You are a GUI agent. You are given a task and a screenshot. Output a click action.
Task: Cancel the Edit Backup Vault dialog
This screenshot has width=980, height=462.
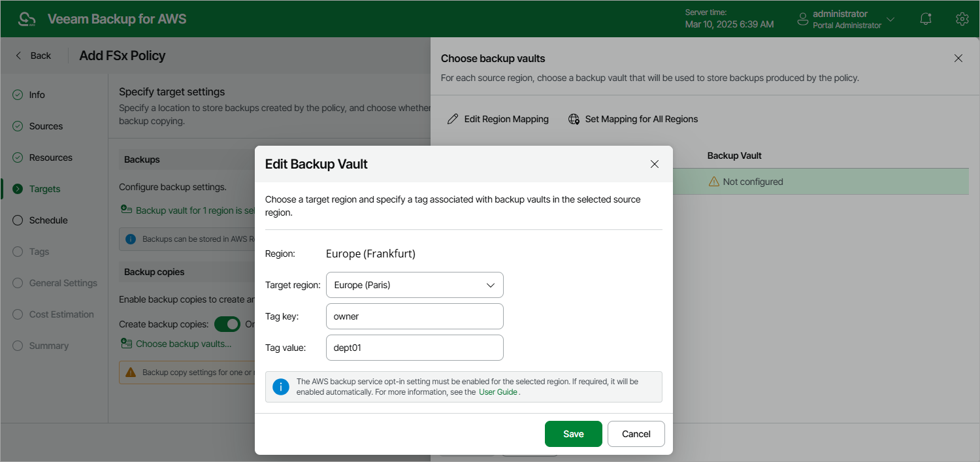pos(636,434)
